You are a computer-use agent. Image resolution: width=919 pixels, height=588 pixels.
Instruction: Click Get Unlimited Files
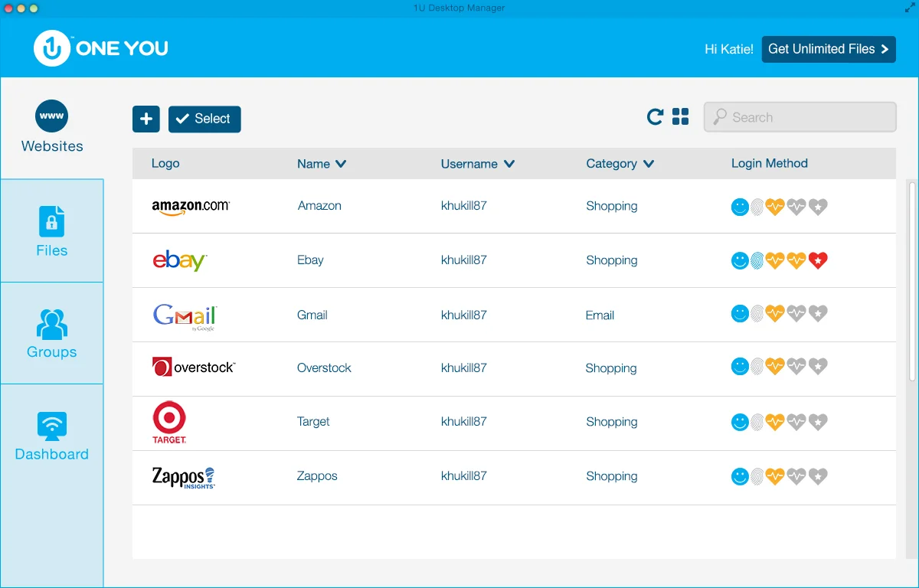(x=829, y=49)
